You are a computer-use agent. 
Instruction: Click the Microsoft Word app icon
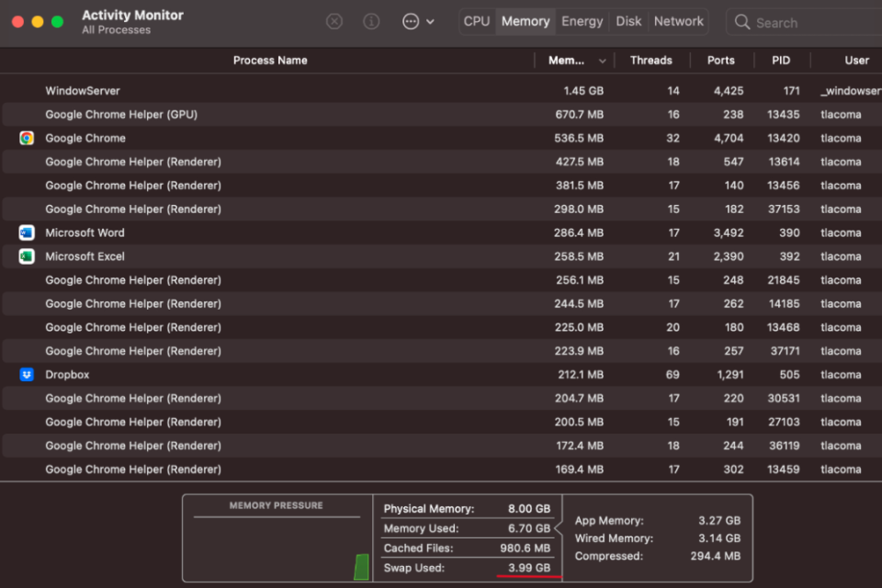tap(27, 232)
